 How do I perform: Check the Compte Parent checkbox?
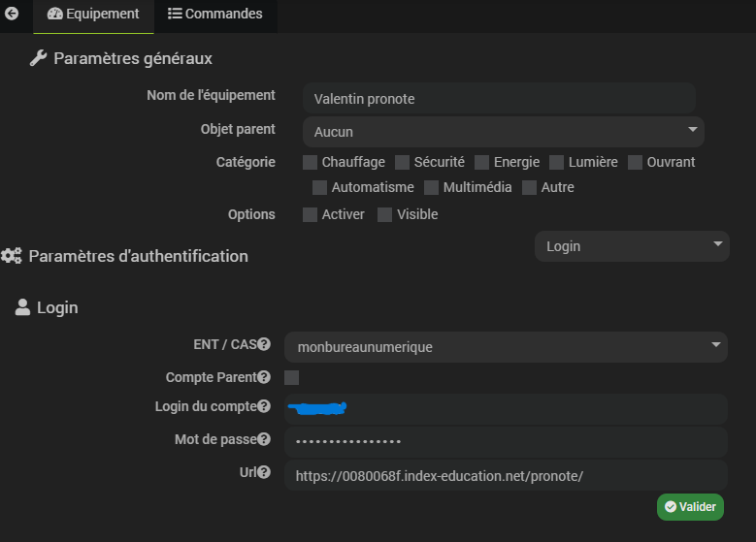[x=292, y=377]
